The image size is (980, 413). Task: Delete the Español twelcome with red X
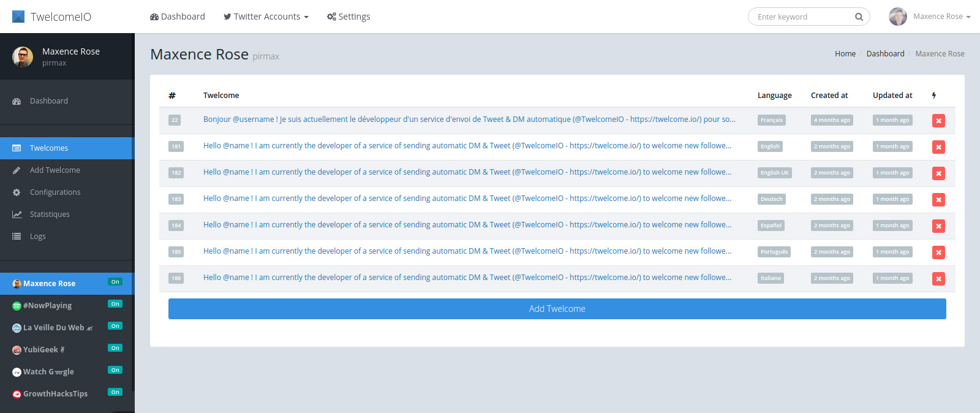938,226
